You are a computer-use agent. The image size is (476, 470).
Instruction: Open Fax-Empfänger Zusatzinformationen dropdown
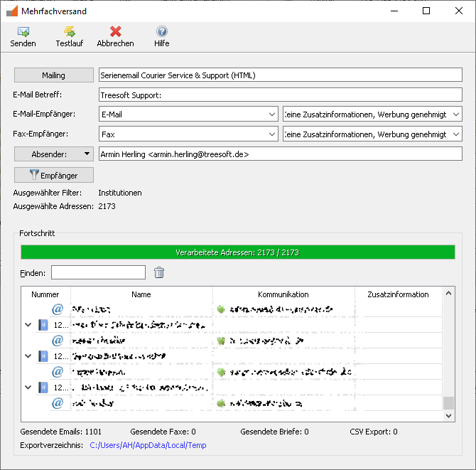tap(372, 134)
